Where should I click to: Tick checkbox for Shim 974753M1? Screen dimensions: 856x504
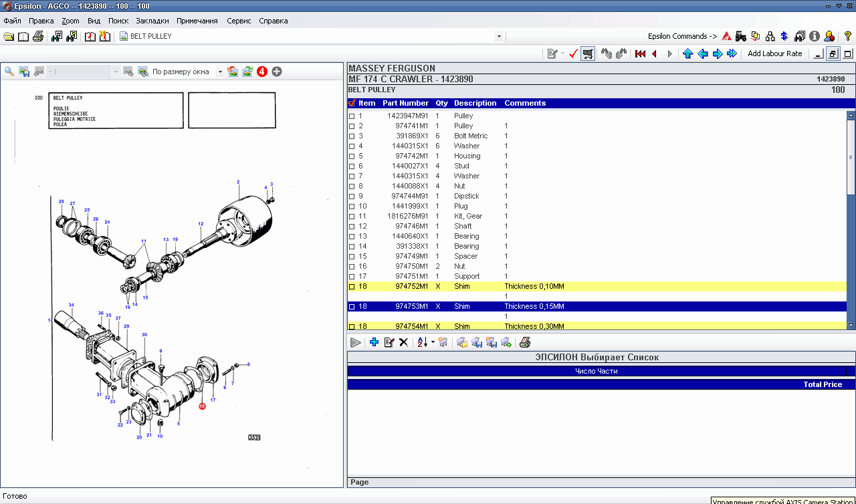[x=352, y=307]
